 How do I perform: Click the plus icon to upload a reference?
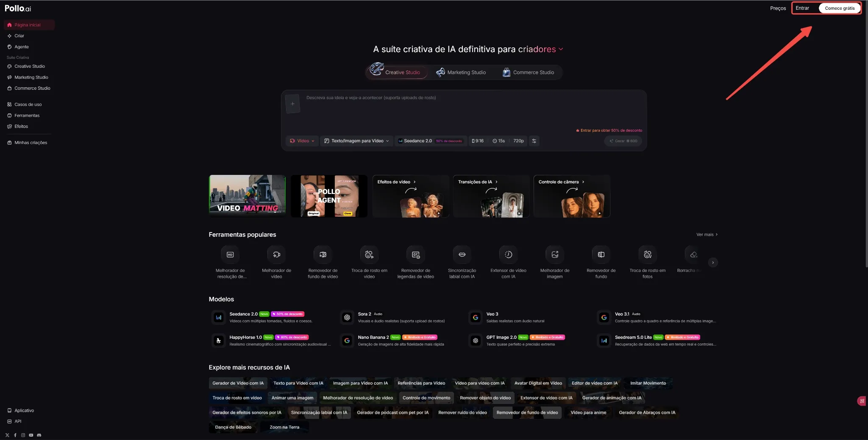click(292, 104)
